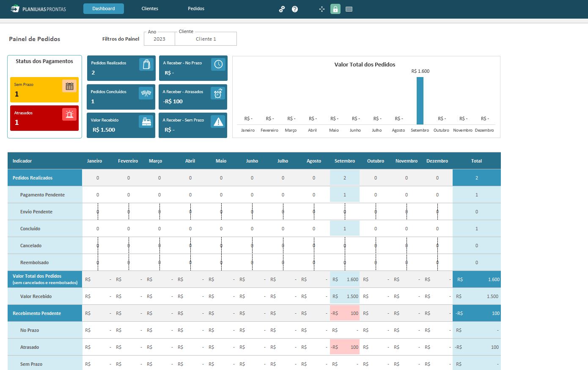The height and width of the screenshot is (370, 588).
Task: Click cash register icon on Valor Recebido
Action: (146, 121)
